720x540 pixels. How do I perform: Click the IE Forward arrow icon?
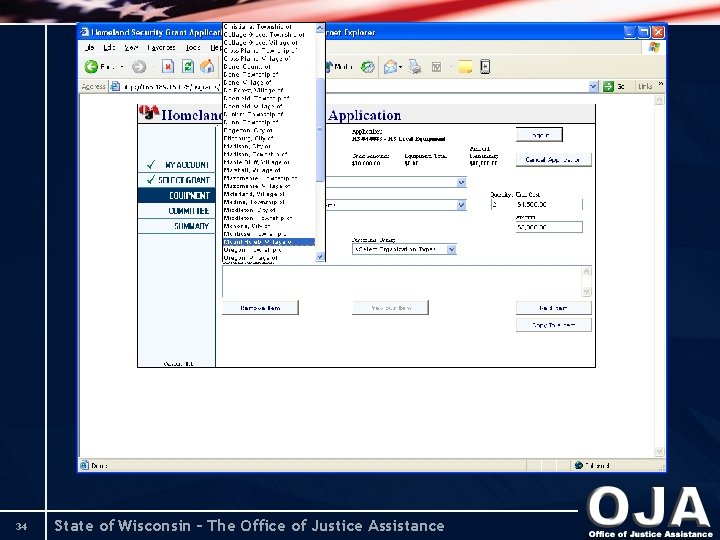(x=139, y=67)
